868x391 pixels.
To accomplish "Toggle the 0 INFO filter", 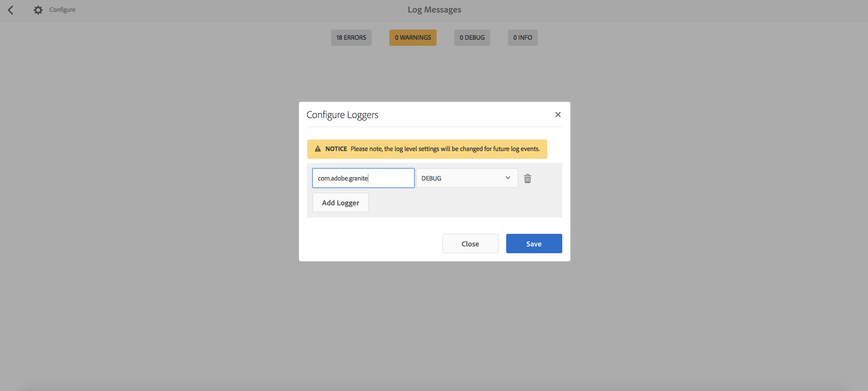I will click(522, 38).
